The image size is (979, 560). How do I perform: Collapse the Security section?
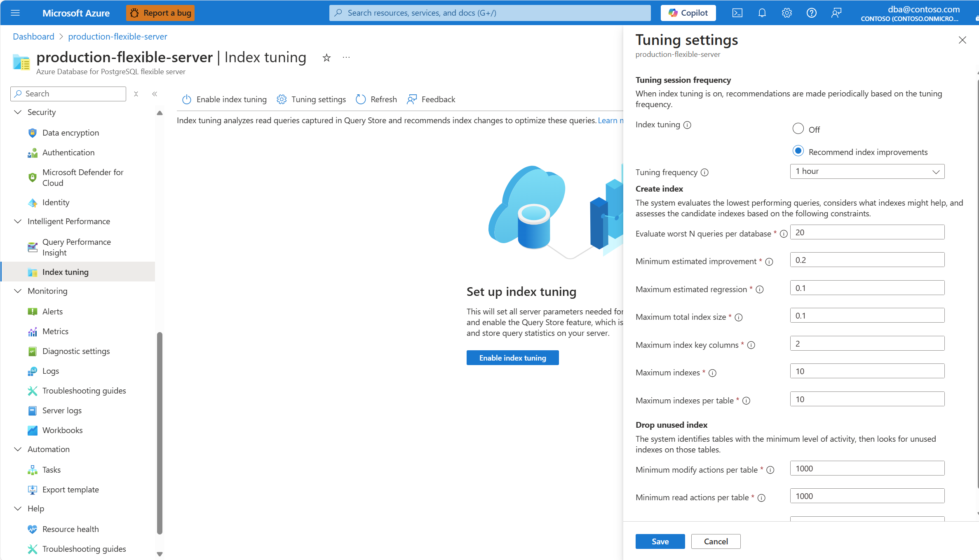[18, 112]
